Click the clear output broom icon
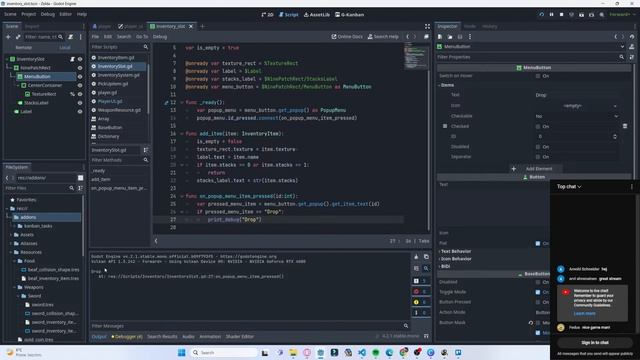 416,257
